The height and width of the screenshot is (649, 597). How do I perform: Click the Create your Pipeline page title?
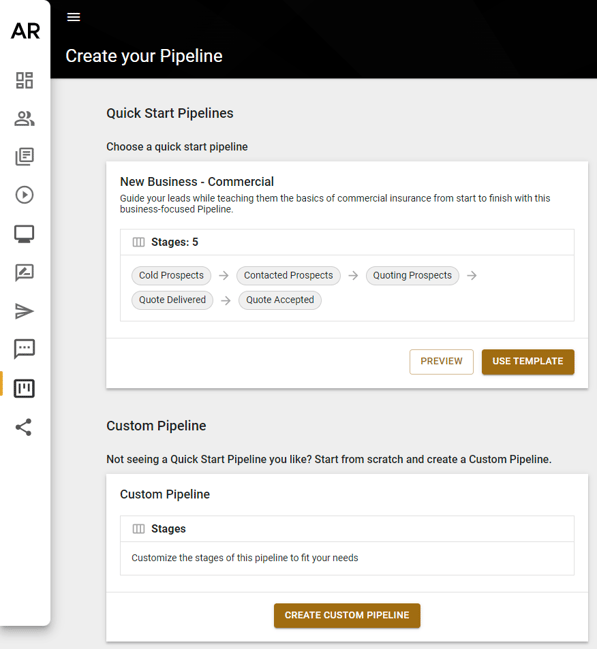144,56
